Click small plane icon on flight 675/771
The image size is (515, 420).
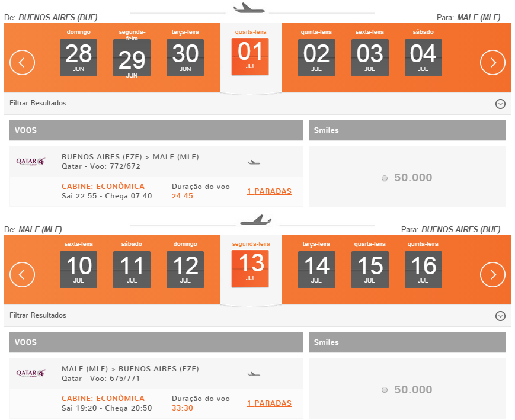pos(254,374)
